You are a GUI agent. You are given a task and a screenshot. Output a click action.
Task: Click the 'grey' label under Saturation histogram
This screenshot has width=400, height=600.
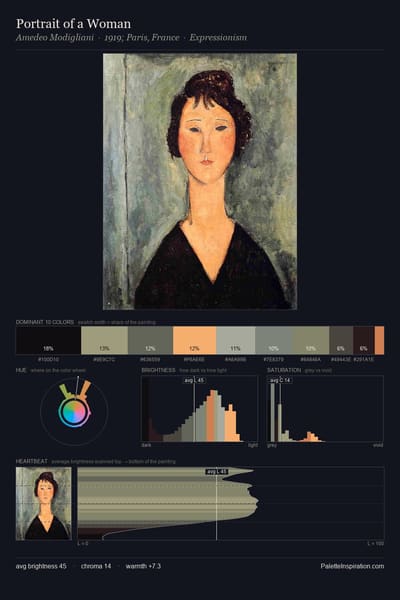coord(272,445)
